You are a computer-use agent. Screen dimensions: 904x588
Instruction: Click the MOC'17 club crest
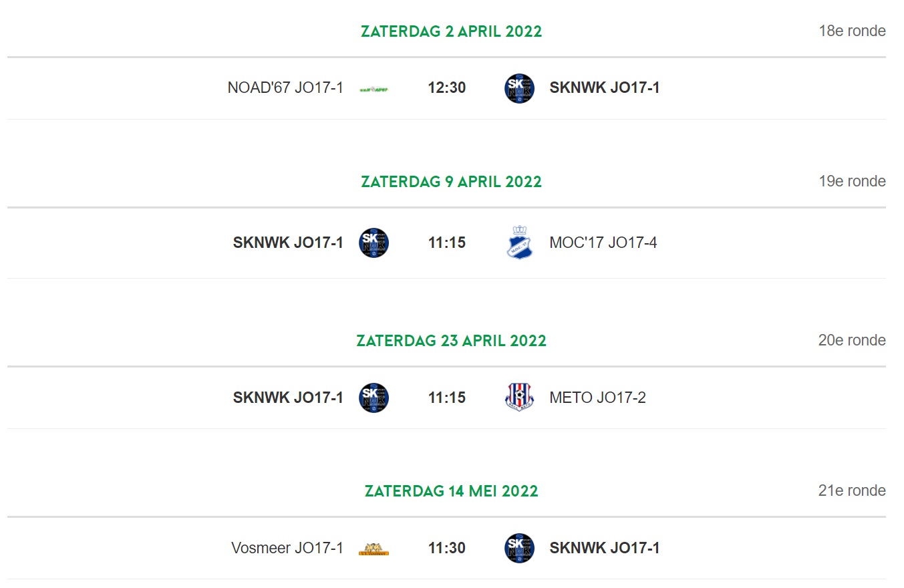519,243
